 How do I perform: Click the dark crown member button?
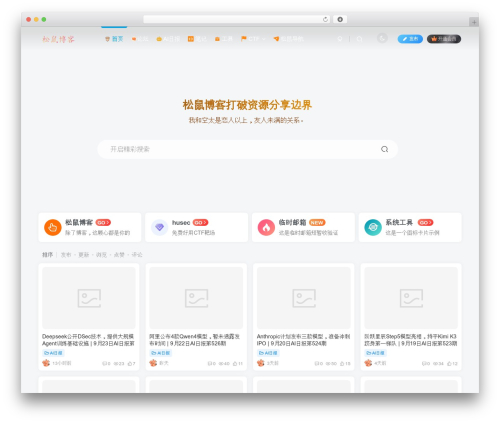pos(444,39)
